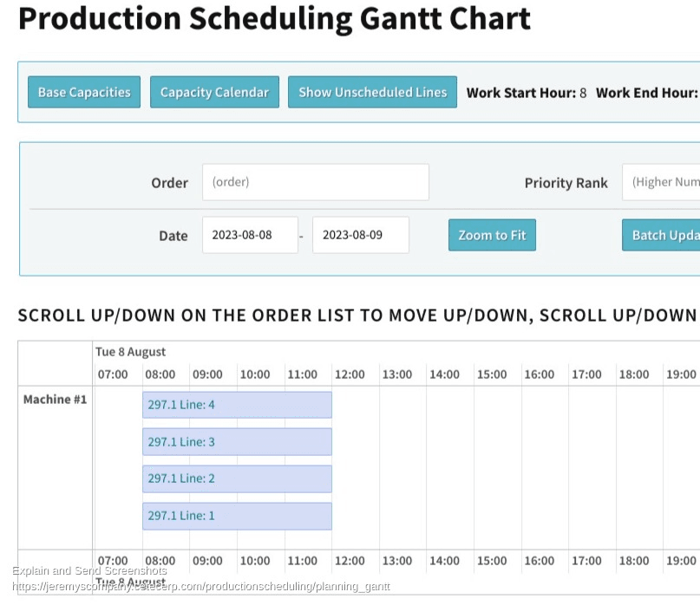Show Unscheduled Lines
The width and height of the screenshot is (700, 605).
point(372,93)
